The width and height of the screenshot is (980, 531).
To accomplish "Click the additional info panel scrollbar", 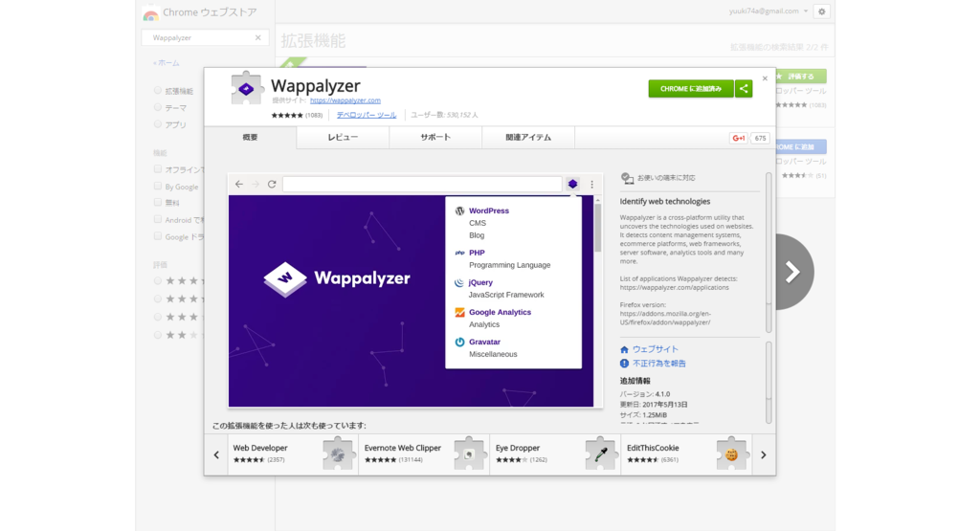I will pos(768,383).
